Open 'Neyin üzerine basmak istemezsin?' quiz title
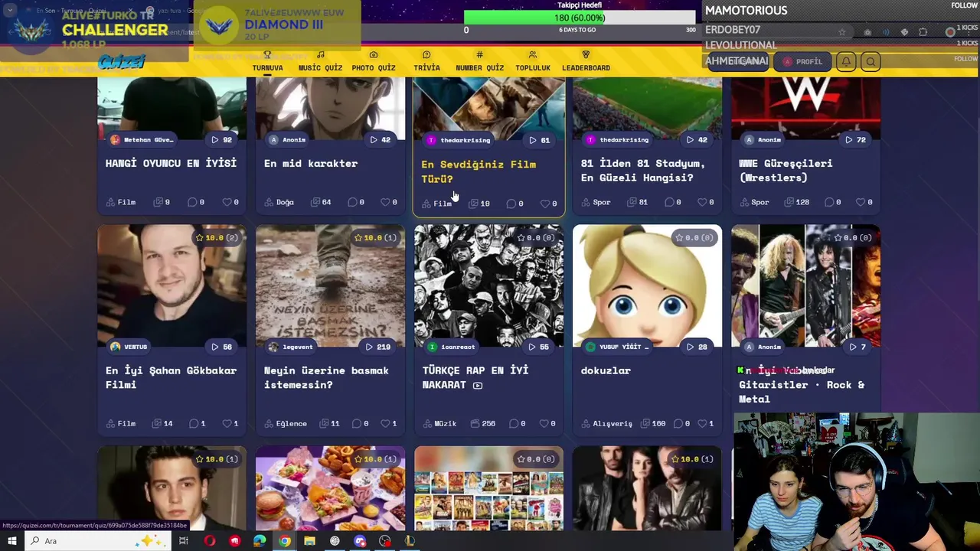Viewport: 980px width, 551px height. click(326, 377)
